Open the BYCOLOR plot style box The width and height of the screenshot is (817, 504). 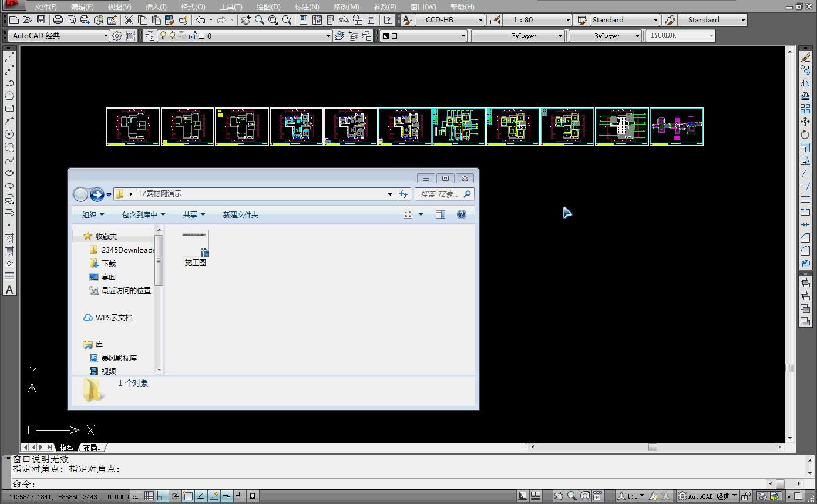point(681,36)
